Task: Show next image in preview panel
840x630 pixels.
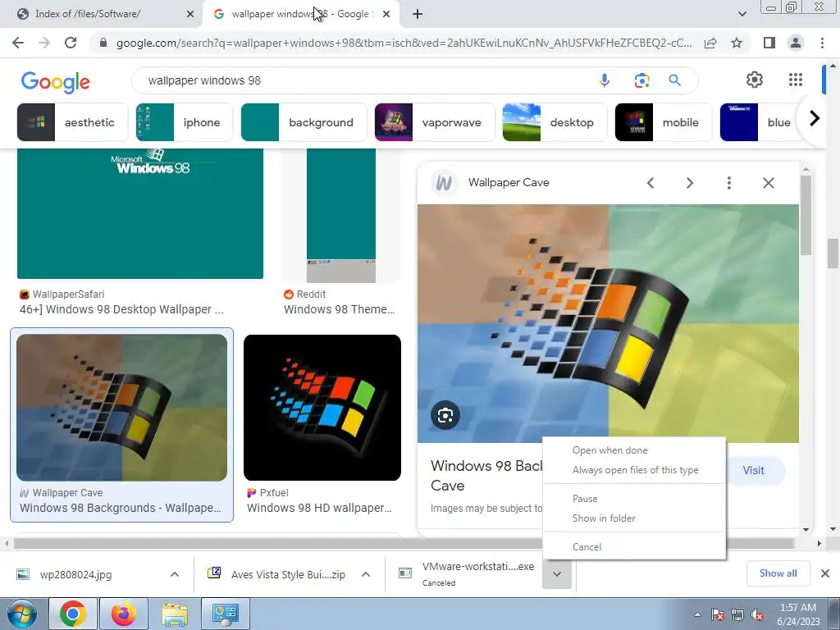Action: coord(689,183)
